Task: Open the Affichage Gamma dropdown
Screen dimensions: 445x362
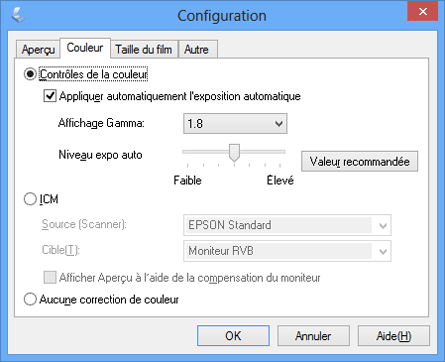Action: [235, 124]
